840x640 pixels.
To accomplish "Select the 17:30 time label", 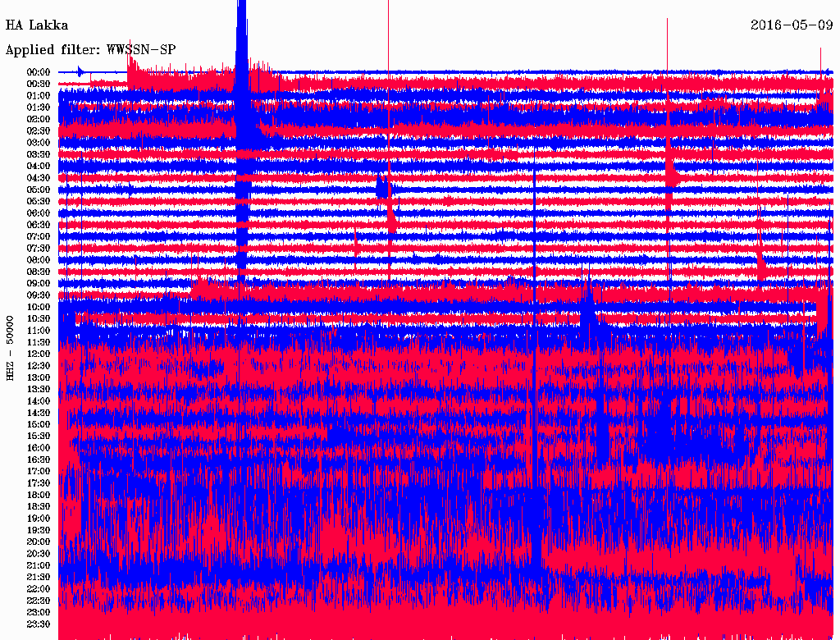I will click(x=39, y=483).
